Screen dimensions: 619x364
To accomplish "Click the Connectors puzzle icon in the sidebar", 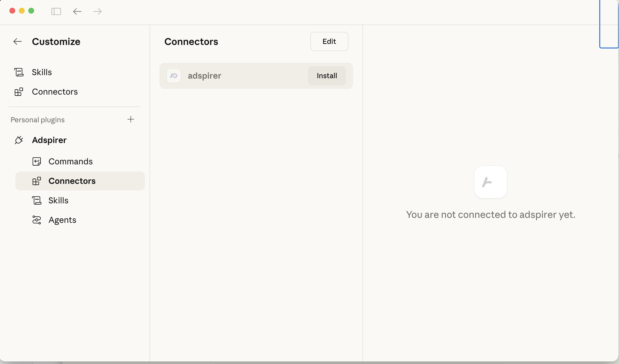I will [19, 92].
